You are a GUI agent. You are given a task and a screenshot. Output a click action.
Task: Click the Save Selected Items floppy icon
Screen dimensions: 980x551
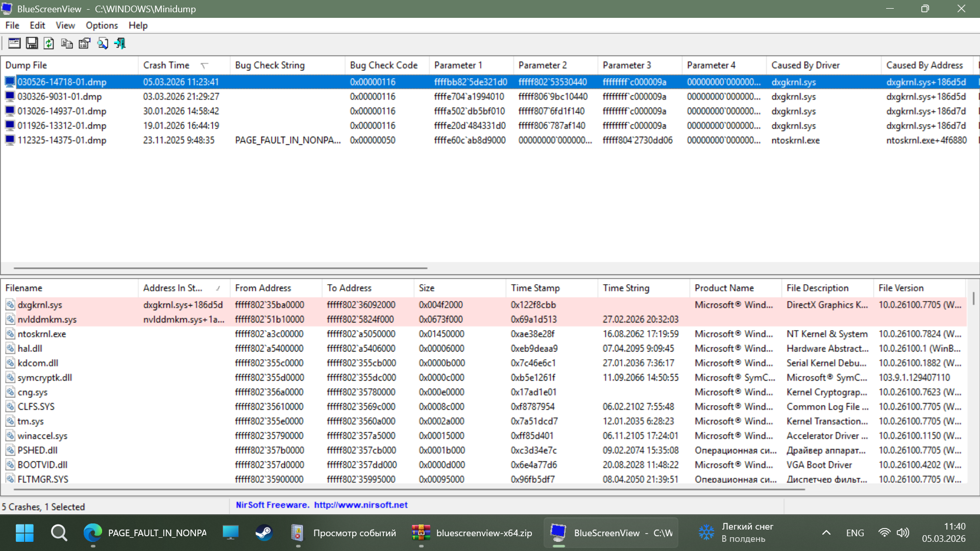point(32,43)
